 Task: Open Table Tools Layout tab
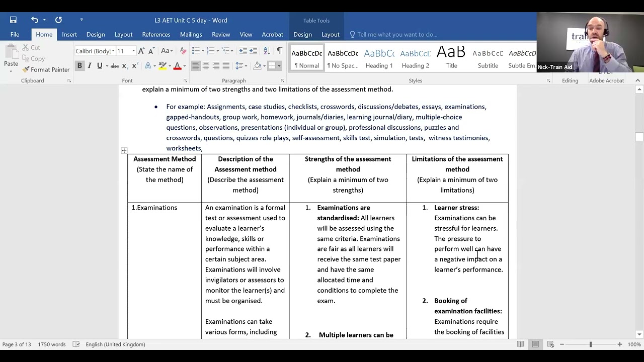tap(330, 34)
